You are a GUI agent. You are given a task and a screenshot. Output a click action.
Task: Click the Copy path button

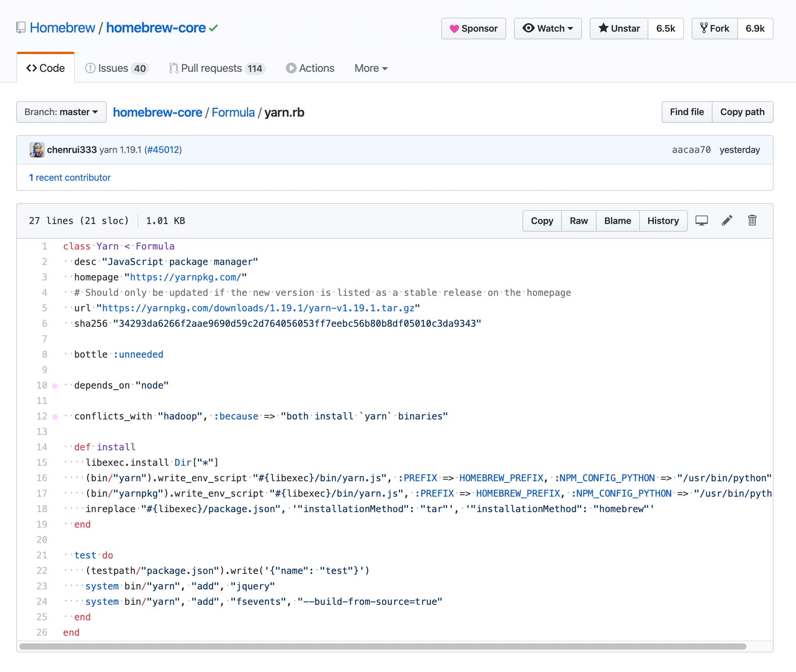(742, 112)
